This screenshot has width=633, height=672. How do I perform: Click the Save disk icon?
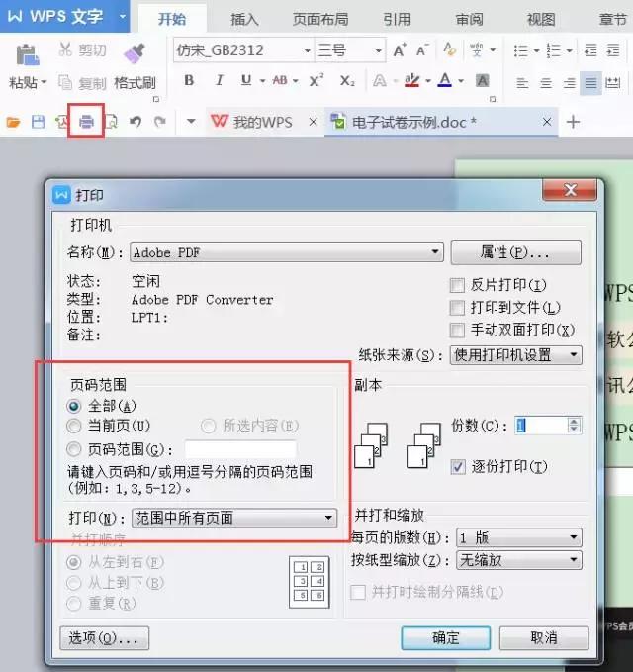click(39, 122)
